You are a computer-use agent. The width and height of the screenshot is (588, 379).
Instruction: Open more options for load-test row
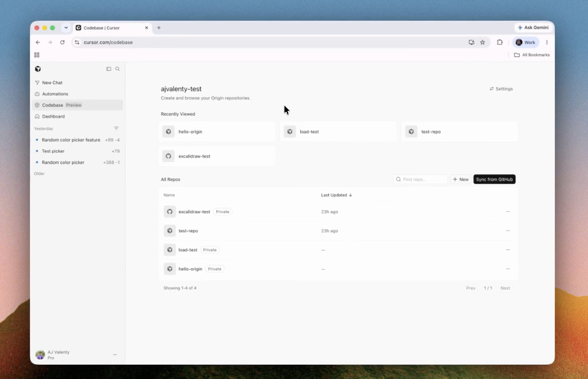[508, 250]
